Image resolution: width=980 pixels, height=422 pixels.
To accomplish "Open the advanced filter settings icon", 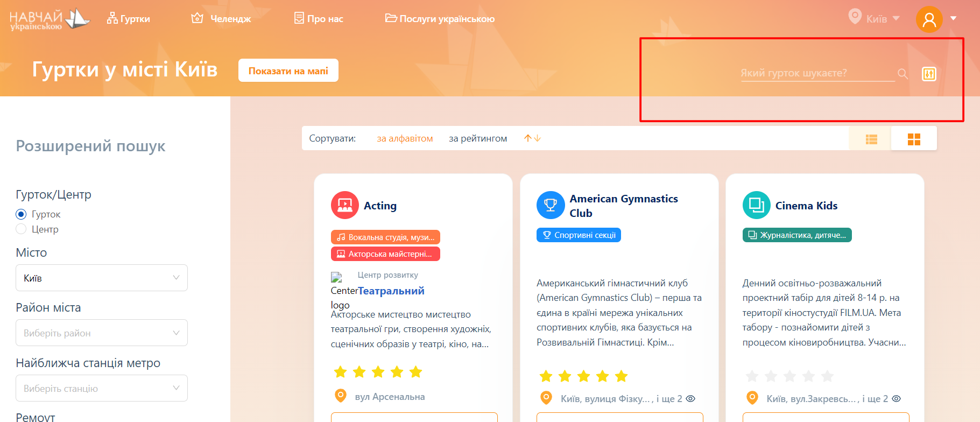I will click(929, 74).
